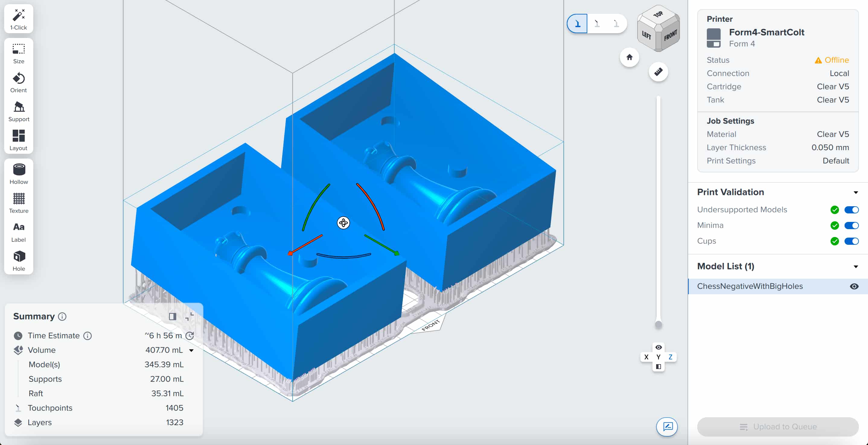Image resolution: width=868 pixels, height=445 pixels.
Task: Select the Texture tool
Action: click(x=18, y=203)
